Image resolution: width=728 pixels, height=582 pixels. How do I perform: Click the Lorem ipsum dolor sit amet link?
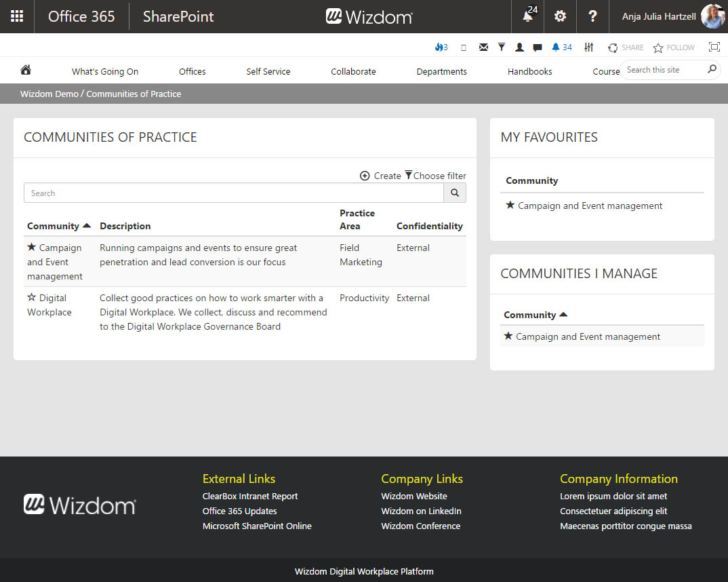[x=613, y=496]
